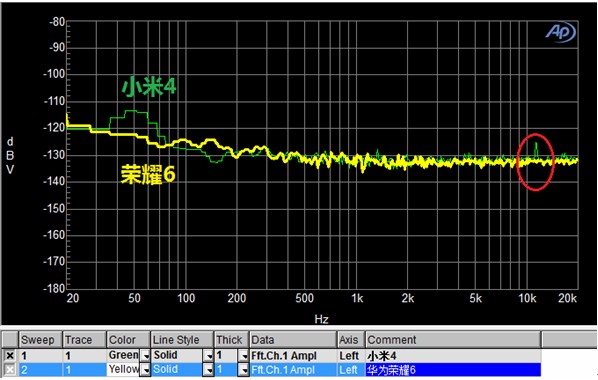The width and height of the screenshot is (598, 380).
Task: Click the Hz horizontal axis label
Action: [322, 319]
